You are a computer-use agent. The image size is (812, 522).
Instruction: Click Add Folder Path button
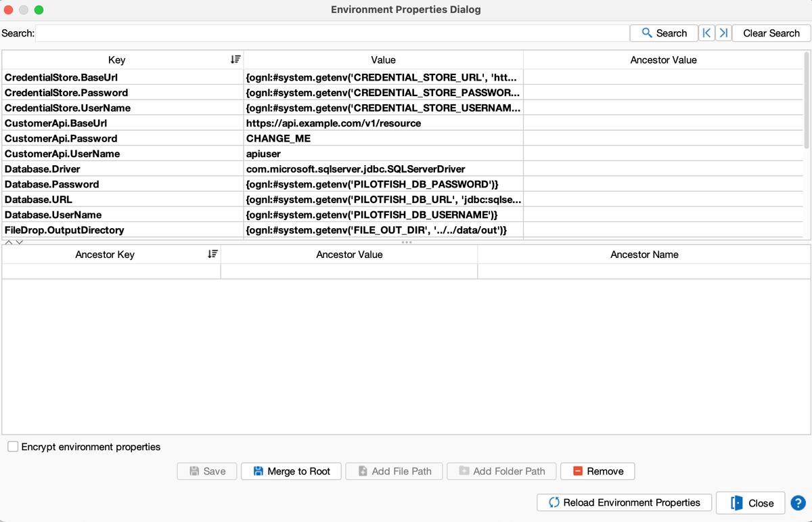point(501,471)
